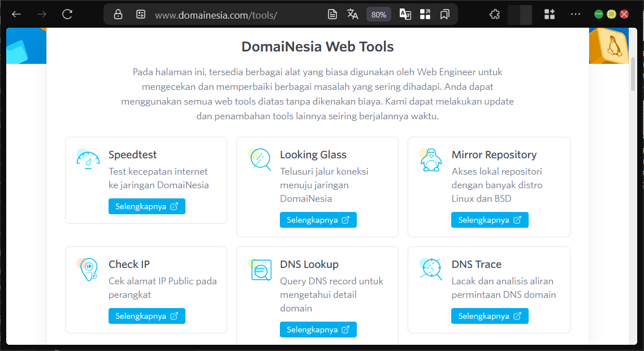Click the URL address bar field
Viewport: 644px width, 351px height.
(226, 15)
